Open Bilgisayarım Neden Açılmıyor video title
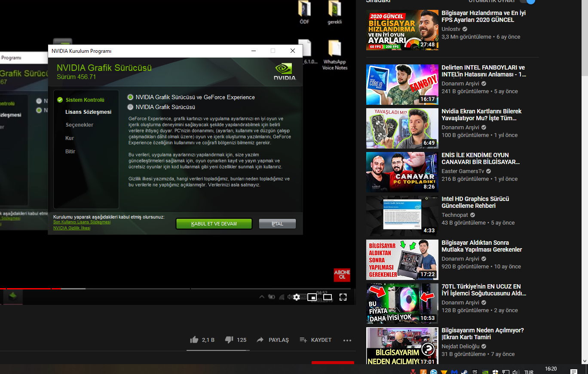The width and height of the screenshot is (588, 374). (x=482, y=334)
